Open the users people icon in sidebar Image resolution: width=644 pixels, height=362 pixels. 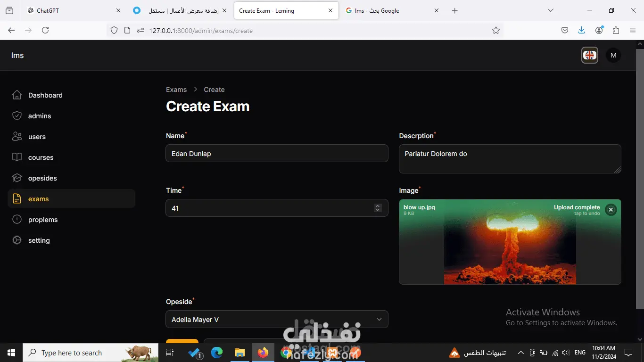[17, 137]
